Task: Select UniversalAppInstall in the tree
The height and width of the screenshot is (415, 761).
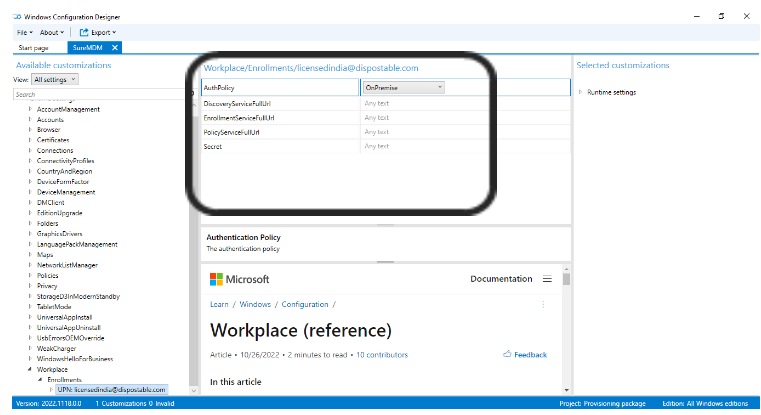Action: click(x=65, y=317)
